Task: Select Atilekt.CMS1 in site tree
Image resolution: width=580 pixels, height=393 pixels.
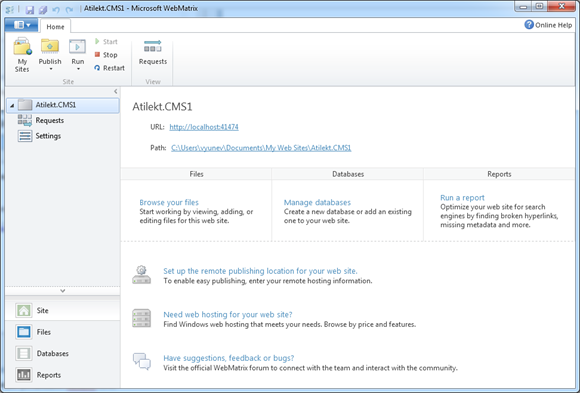Action: pos(63,105)
